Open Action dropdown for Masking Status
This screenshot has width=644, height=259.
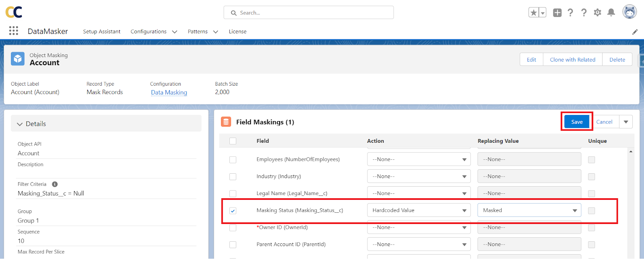coord(419,210)
